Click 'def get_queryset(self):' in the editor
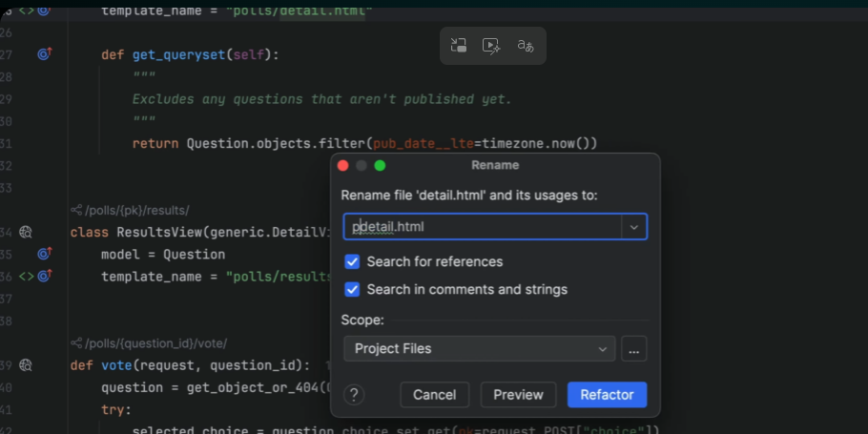The width and height of the screenshot is (868, 434). tap(191, 54)
